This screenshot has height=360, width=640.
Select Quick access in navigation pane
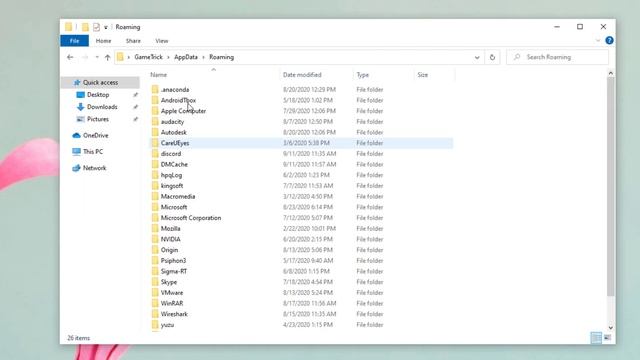100,82
